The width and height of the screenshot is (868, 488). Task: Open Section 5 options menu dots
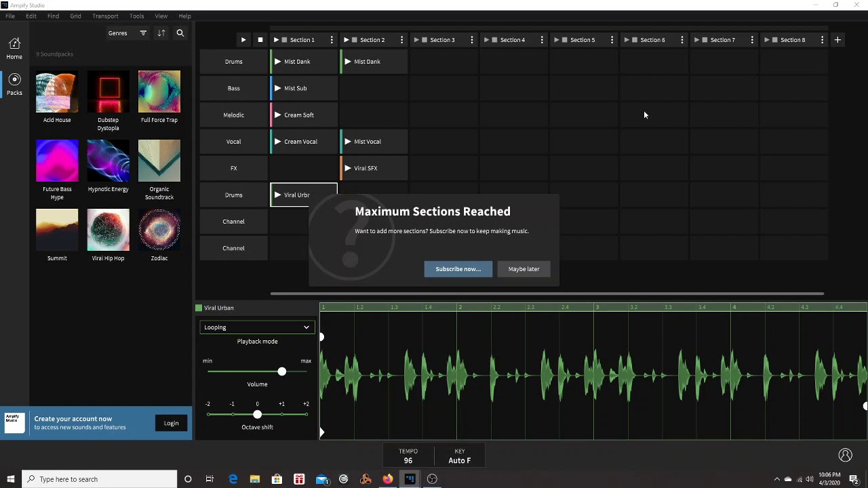[x=612, y=40]
